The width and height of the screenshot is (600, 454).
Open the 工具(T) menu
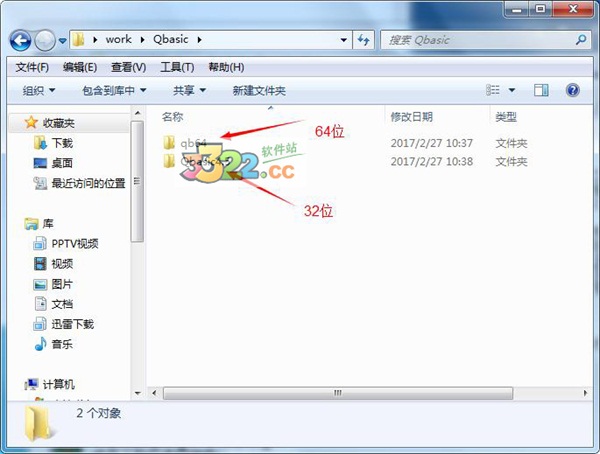pos(177,67)
